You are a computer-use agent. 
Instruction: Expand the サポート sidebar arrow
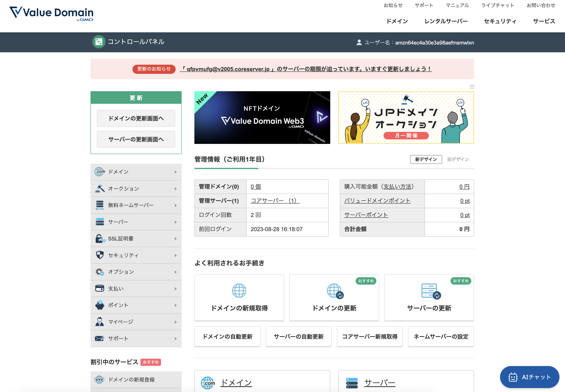click(x=176, y=339)
